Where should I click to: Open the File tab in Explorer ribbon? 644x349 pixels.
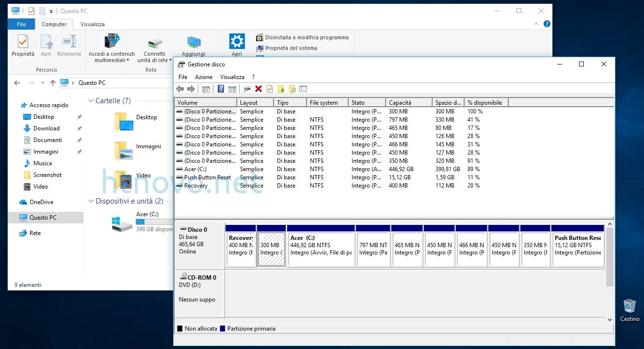pyautogui.click(x=21, y=24)
